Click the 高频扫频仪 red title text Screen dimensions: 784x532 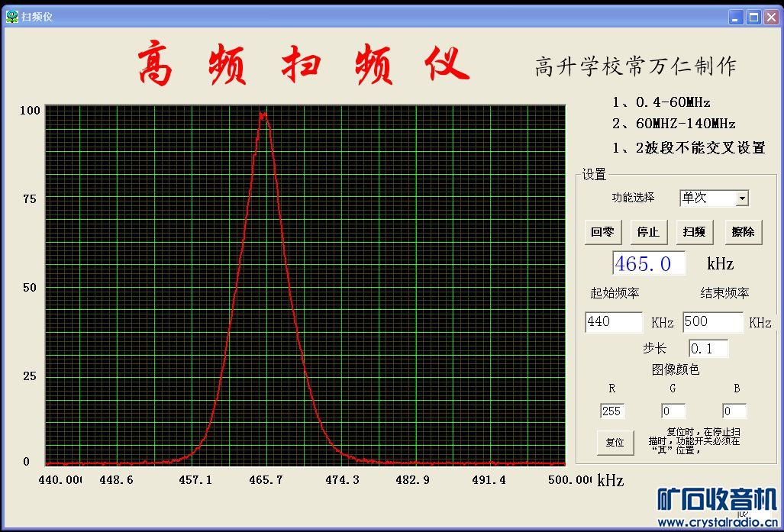(x=303, y=64)
